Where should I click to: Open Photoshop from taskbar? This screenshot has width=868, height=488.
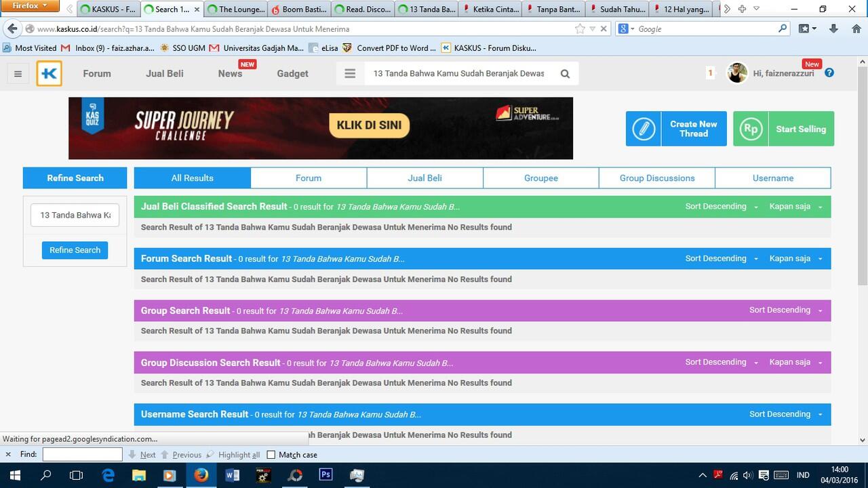click(x=325, y=475)
